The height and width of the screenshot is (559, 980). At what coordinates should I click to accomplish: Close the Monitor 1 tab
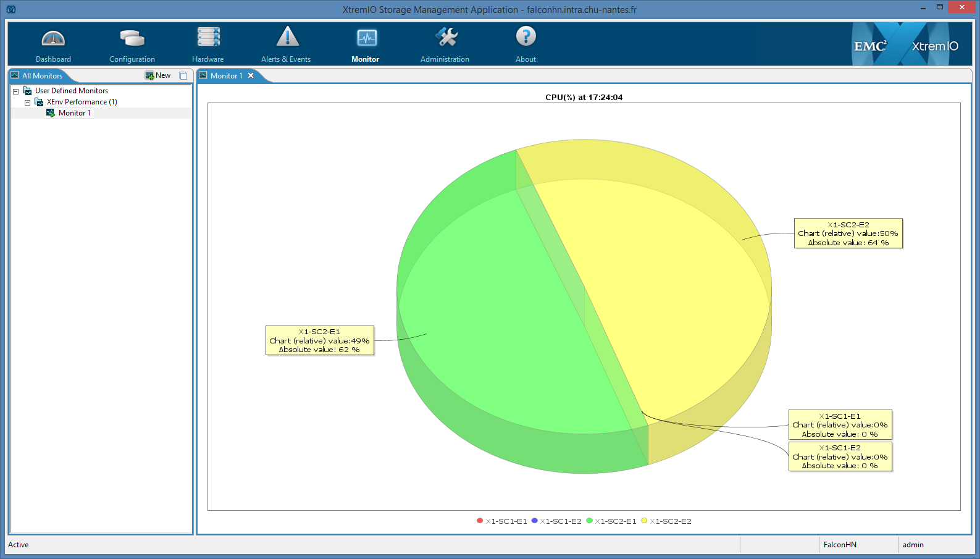tap(251, 75)
